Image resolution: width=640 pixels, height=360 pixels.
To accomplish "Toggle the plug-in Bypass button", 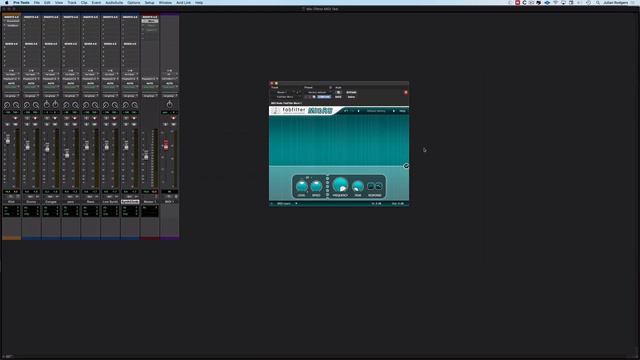I will tap(351, 92).
